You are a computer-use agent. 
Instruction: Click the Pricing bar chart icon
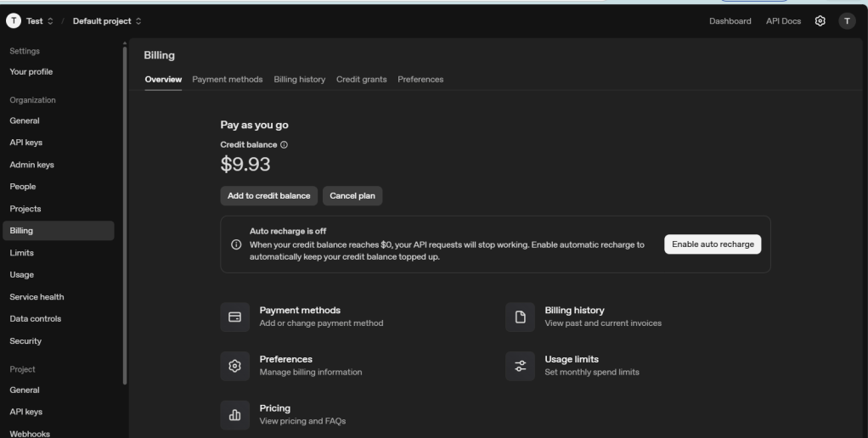(235, 414)
